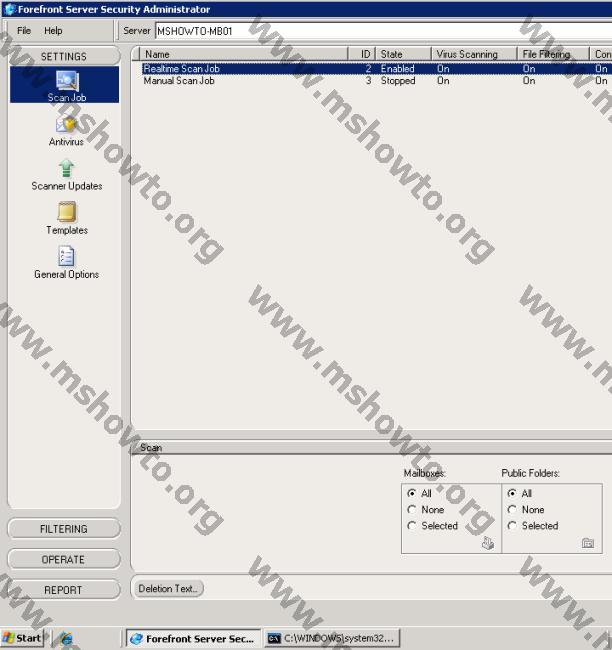612x650 pixels.
Task: Sort by File Filtering column header
Action: tap(553, 54)
